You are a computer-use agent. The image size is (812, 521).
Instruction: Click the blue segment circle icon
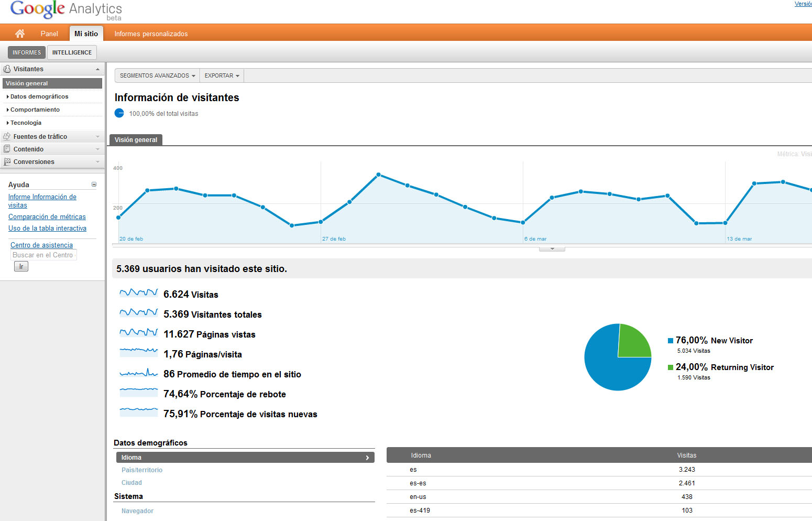point(119,113)
